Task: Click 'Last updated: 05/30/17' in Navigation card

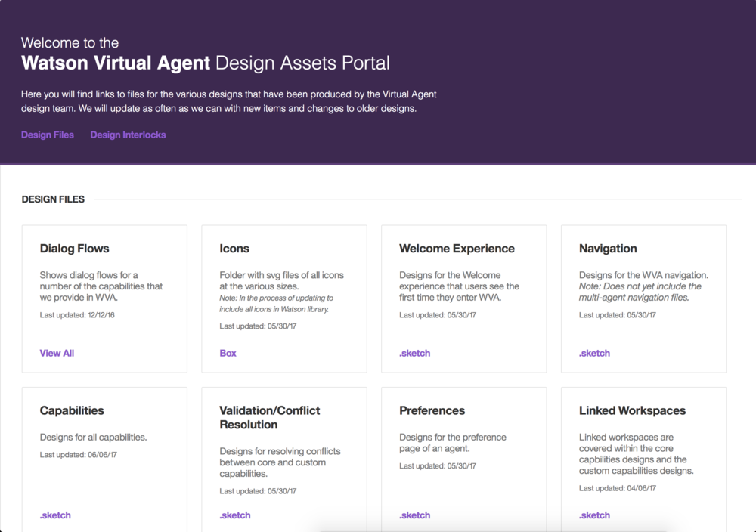Action: (x=618, y=315)
